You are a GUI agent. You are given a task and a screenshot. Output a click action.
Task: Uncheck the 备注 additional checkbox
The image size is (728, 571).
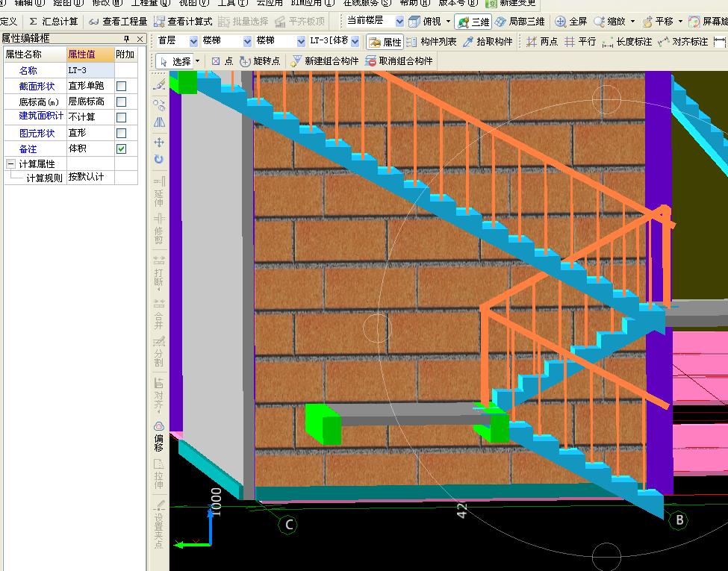(x=122, y=149)
